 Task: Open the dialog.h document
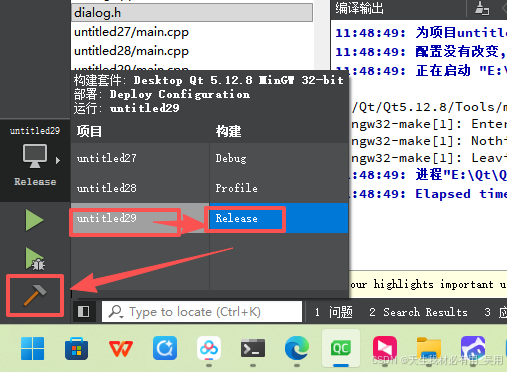tap(192, 13)
